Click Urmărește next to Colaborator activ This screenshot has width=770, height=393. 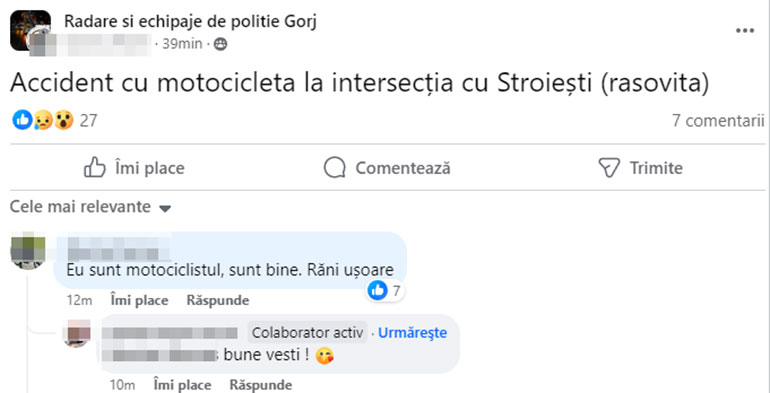coord(412,333)
